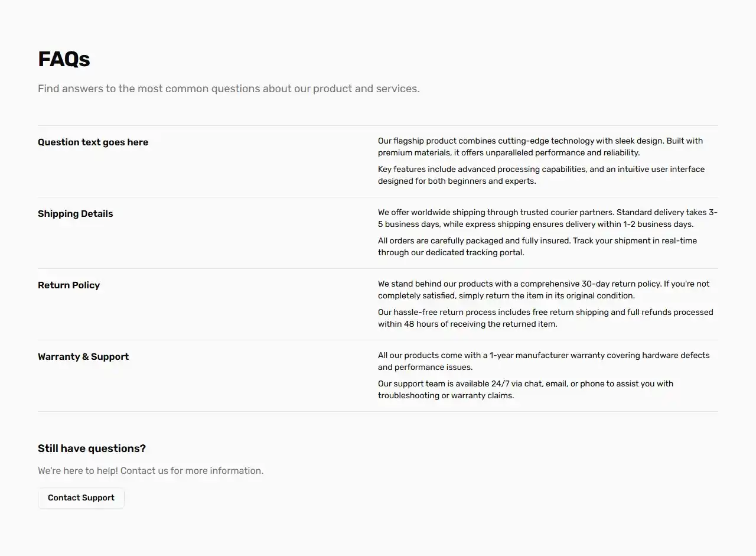Click the 1-year warranty answer text
This screenshot has width=756, height=556.
(543, 361)
